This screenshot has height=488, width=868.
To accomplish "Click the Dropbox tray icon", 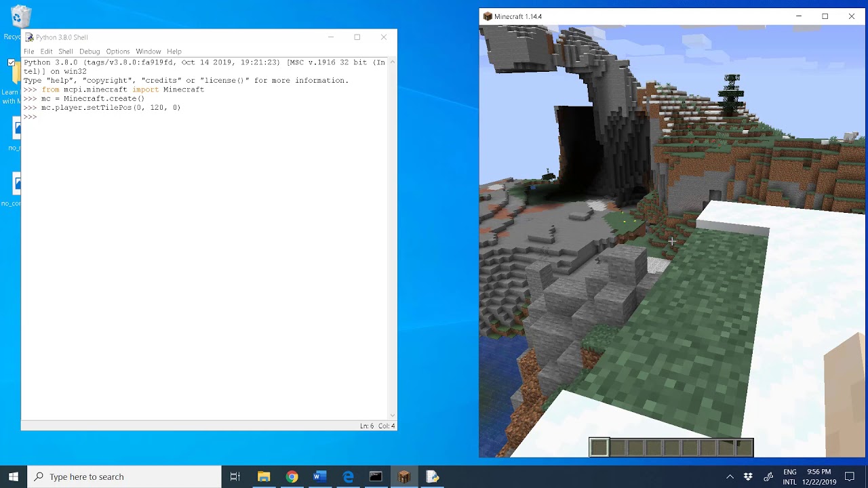I will click(x=748, y=476).
